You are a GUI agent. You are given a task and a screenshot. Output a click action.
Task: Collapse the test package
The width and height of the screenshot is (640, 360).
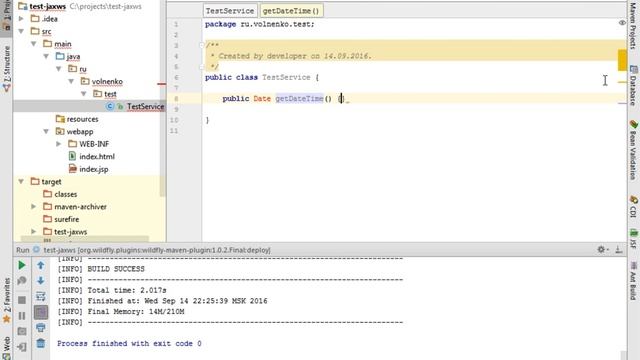tap(84, 94)
